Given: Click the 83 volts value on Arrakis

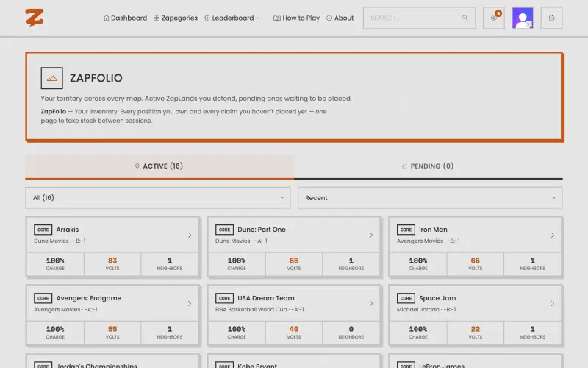Looking at the screenshot, I should [x=112, y=261].
